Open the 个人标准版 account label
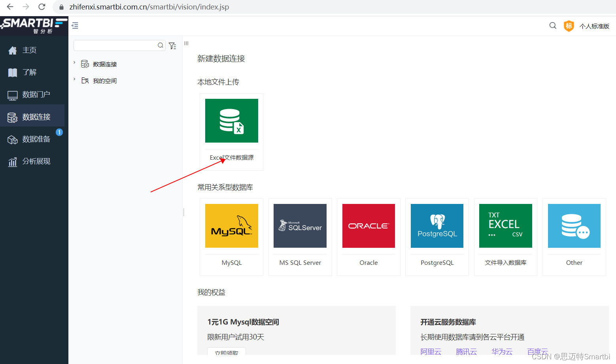Image resolution: width=616 pixels, height=364 pixels. tap(594, 26)
